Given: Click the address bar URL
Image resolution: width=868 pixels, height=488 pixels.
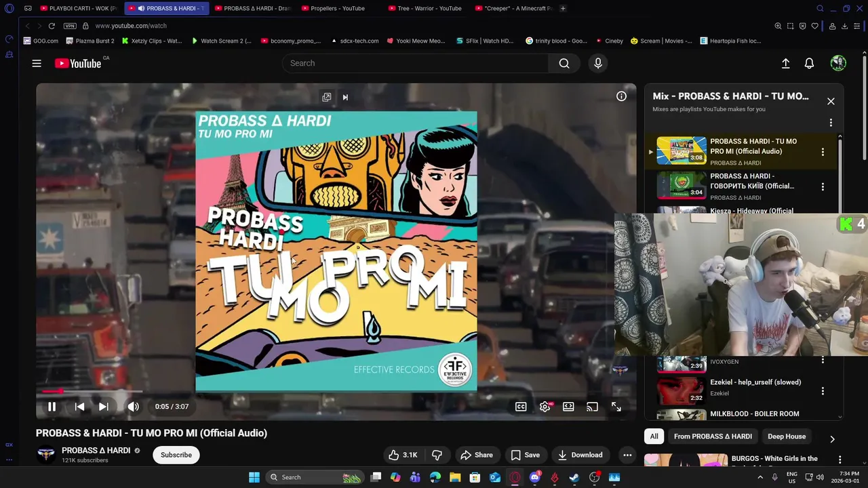Looking at the screenshot, I should [x=131, y=26].
